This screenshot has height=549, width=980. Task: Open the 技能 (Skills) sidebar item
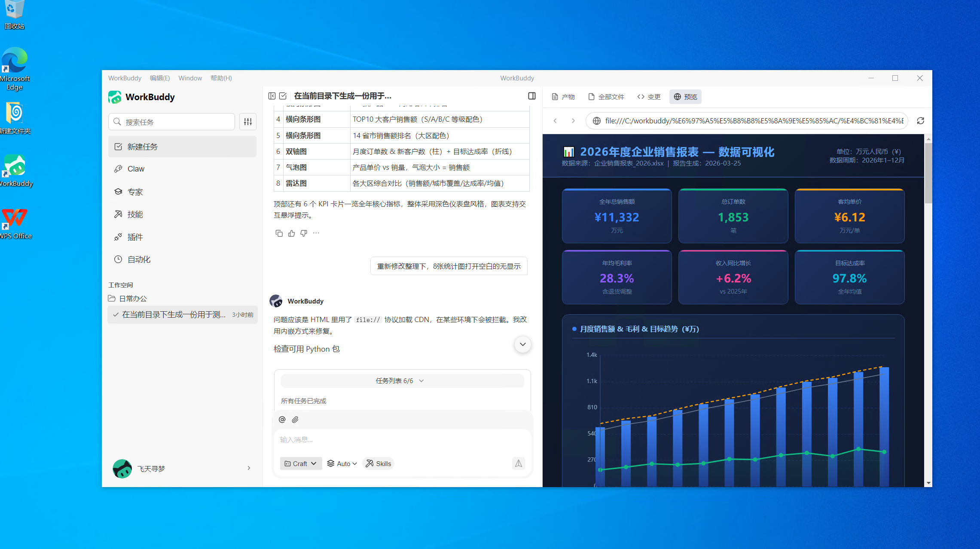click(134, 214)
